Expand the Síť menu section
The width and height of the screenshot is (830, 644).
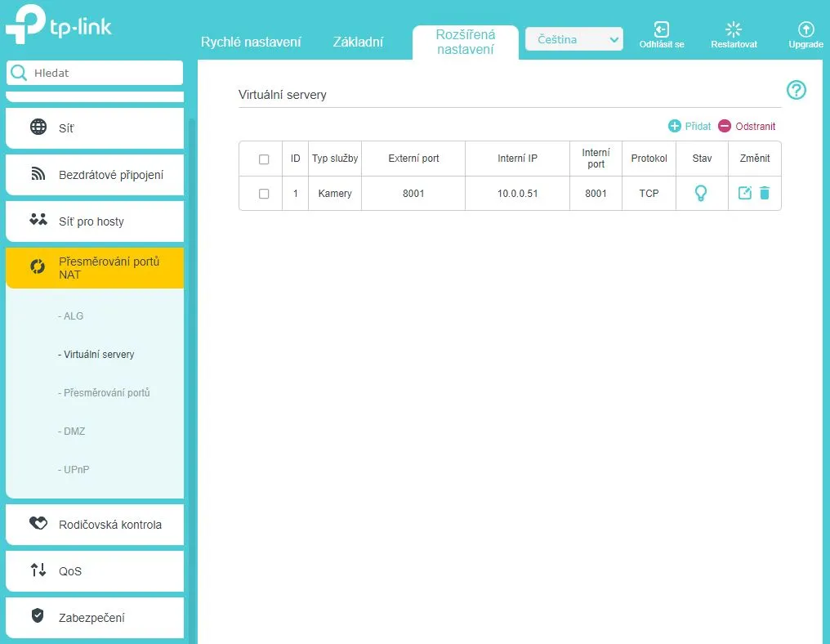[x=95, y=128]
